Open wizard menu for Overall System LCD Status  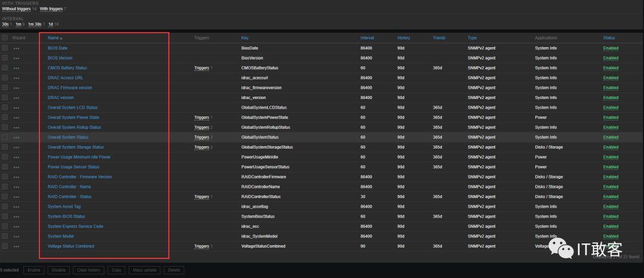click(16, 107)
